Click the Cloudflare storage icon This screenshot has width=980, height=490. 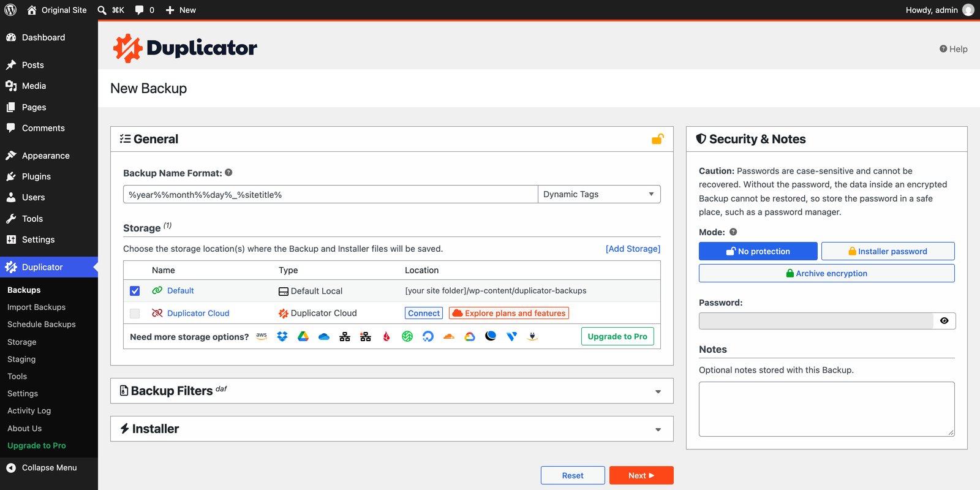(x=449, y=336)
